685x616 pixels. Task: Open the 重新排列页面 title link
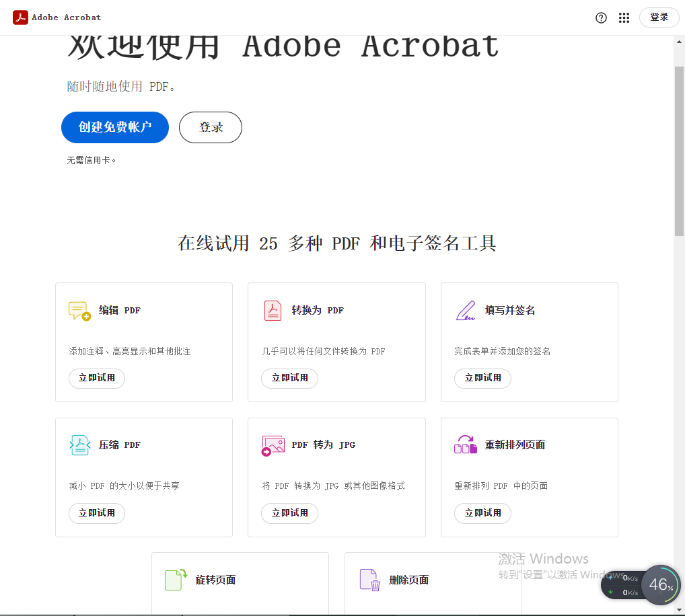coord(515,445)
